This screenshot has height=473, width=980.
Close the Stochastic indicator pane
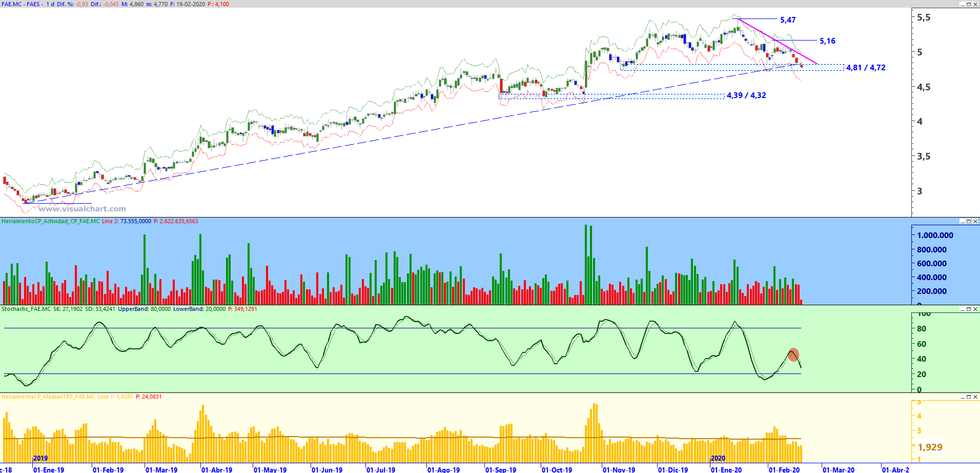pos(975,309)
